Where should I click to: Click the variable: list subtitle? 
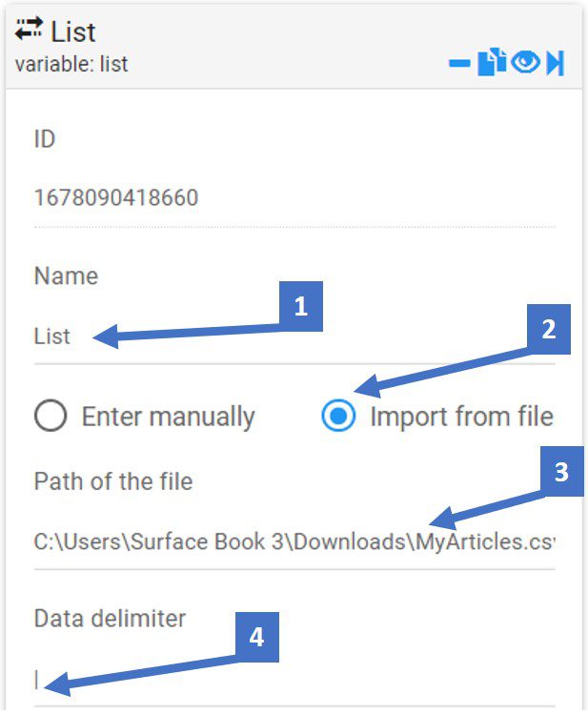point(71,64)
